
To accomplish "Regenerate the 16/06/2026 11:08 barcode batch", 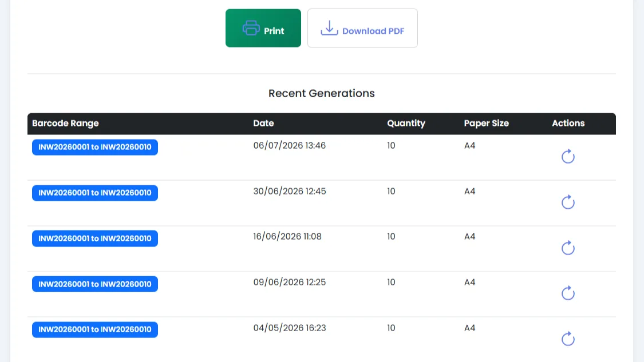I will point(568,248).
